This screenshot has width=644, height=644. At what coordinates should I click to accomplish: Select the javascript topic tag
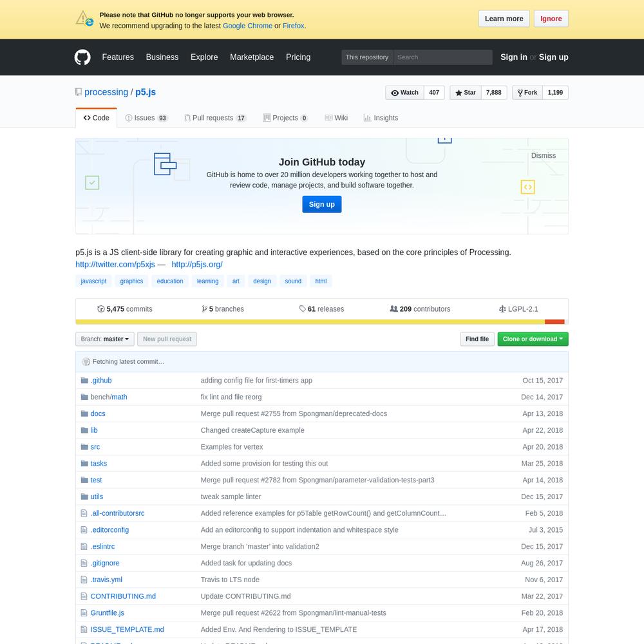pos(93,281)
